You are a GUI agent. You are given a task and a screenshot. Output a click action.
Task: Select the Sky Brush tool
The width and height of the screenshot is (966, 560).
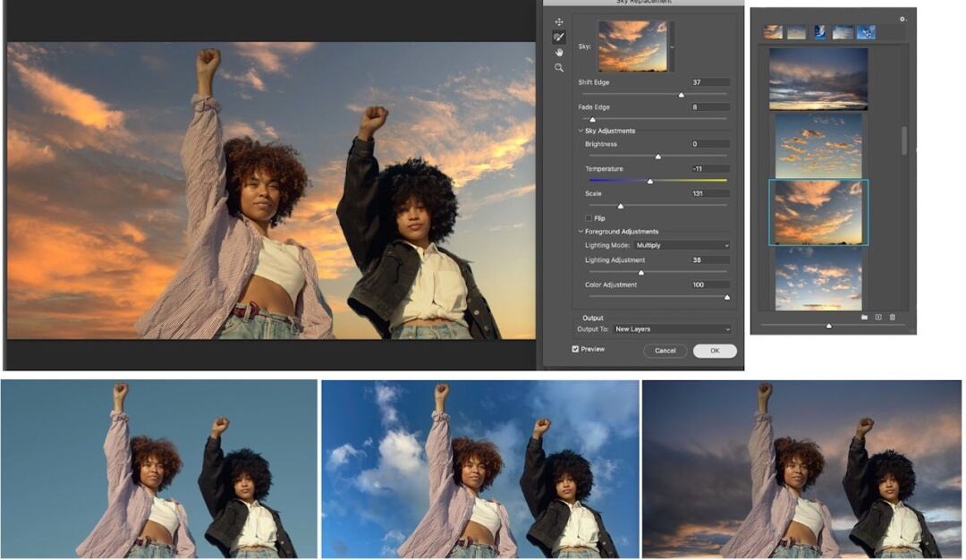(x=559, y=38)
